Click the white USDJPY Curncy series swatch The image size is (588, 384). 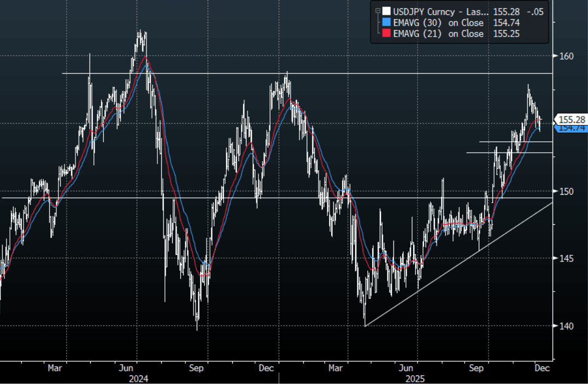(386, 11)
